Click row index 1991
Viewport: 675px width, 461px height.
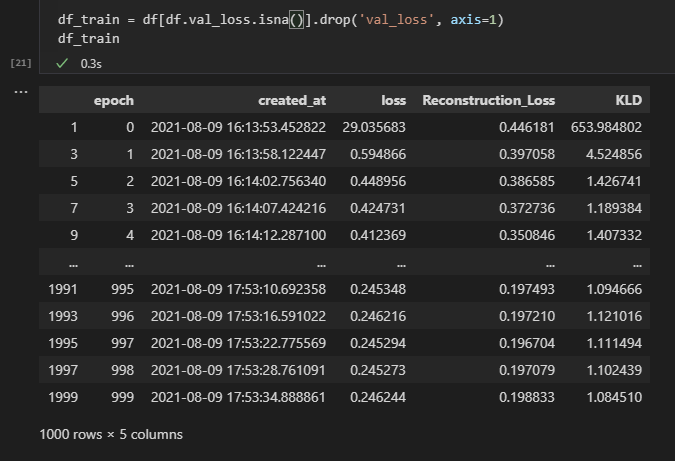click(63, 289)
